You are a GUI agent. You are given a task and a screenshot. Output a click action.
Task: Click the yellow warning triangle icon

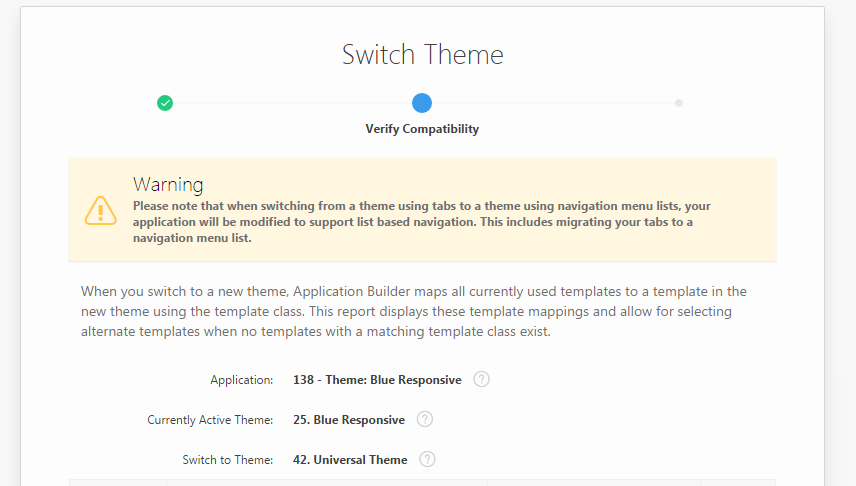coord(101,210)
